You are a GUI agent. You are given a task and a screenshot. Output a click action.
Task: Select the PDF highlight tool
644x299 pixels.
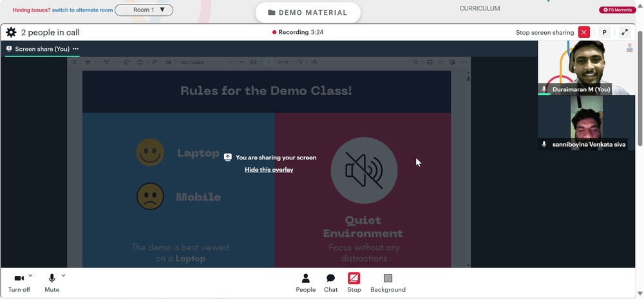point(88,62)
